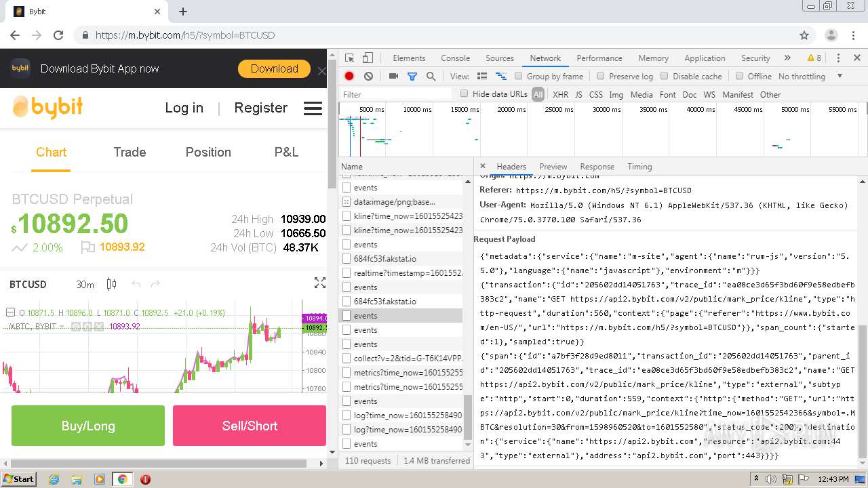
Task: Open the No throttling dropdown
Action: [810, 77]
